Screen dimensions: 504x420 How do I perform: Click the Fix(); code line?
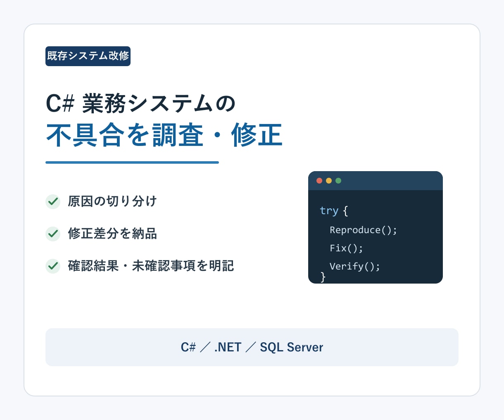[x=346, y=248]
